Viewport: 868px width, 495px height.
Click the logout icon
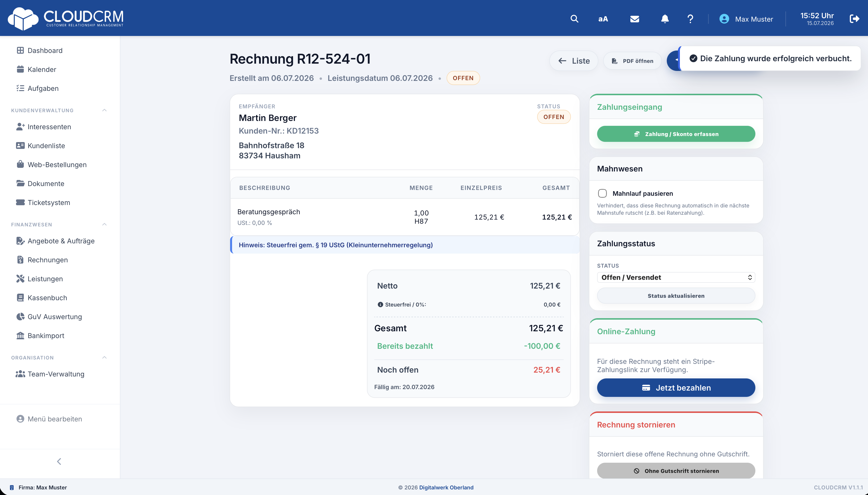(854, 19)
